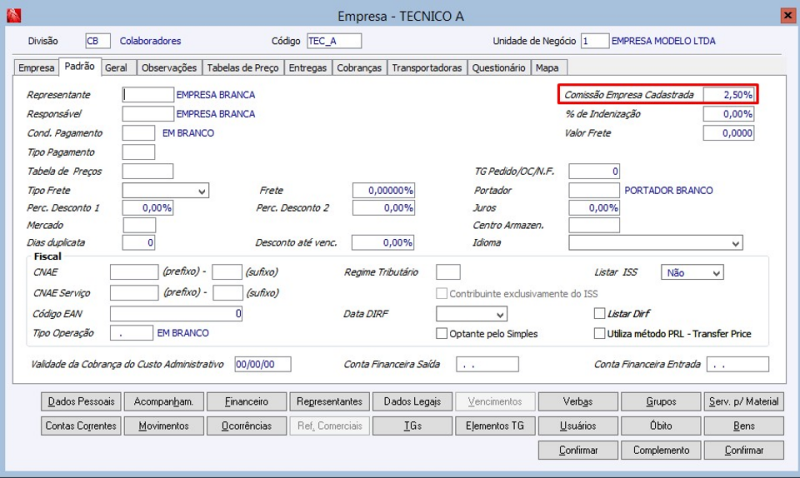Click the Usuários button

(578, 426)
